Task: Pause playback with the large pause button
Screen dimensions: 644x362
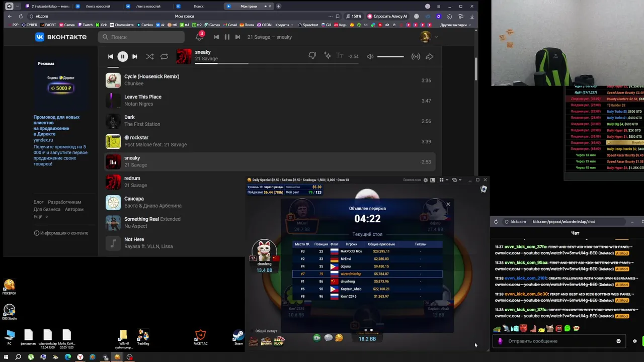Action: coord(122,56)
